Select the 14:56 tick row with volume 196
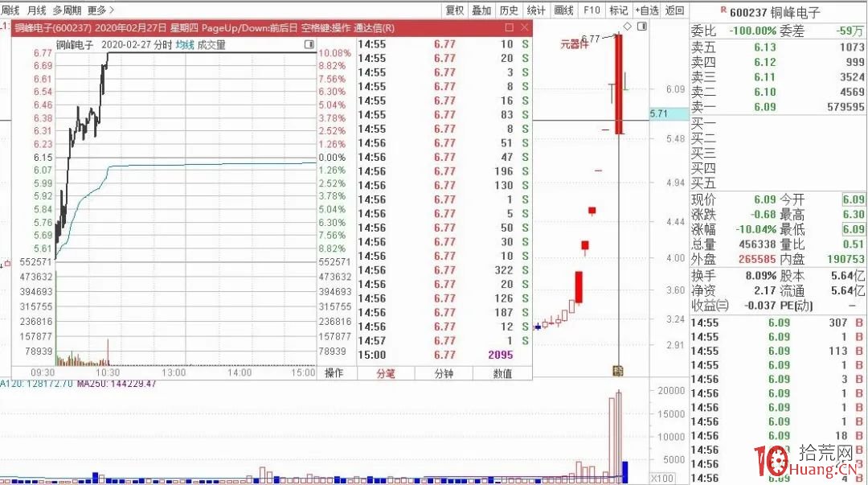Image resolution: width=868 pixels, height=485 pixels. [443, 171]
